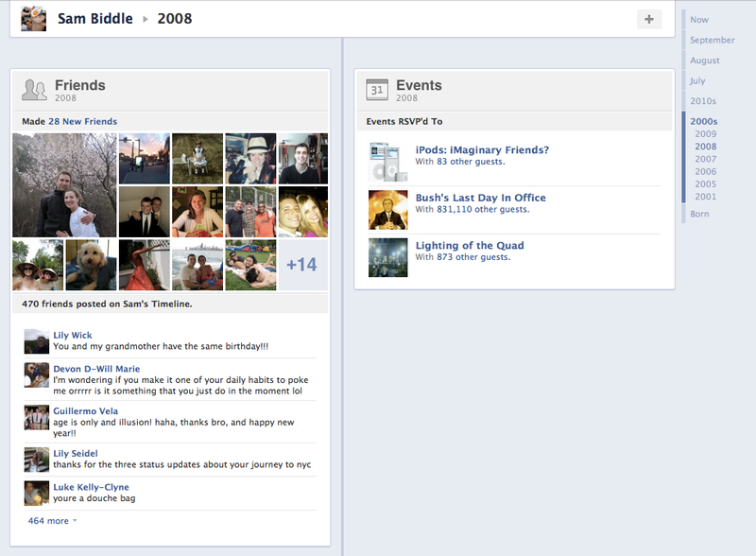
Task: View the 83 other guests list
Action: 471,162
